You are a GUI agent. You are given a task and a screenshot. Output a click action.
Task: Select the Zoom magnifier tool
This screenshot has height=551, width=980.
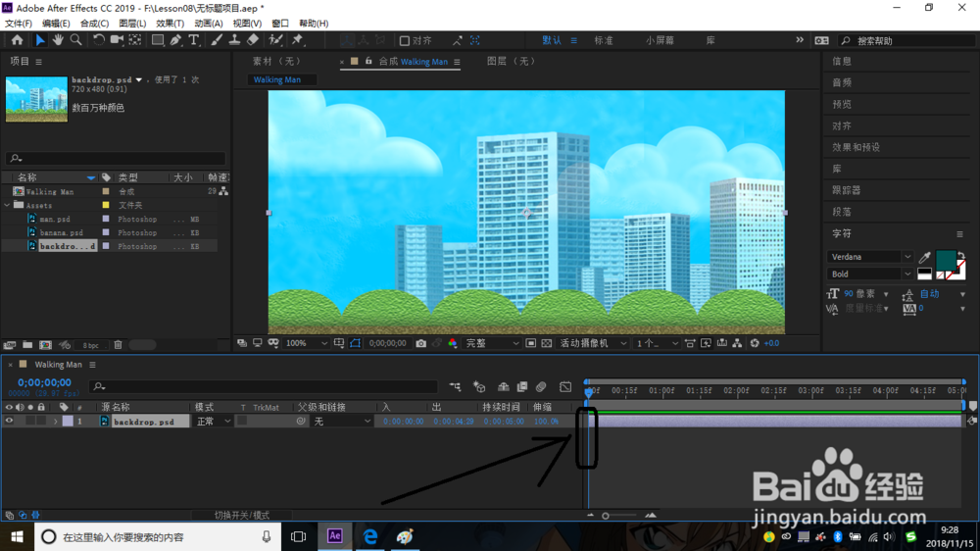coord(75,40)
